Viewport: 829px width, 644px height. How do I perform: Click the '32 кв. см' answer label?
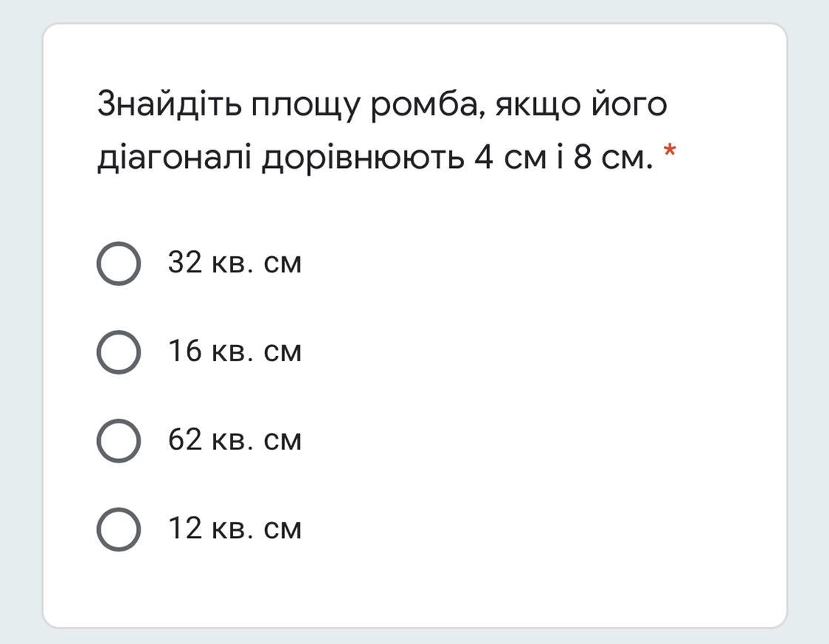(235, 262)
